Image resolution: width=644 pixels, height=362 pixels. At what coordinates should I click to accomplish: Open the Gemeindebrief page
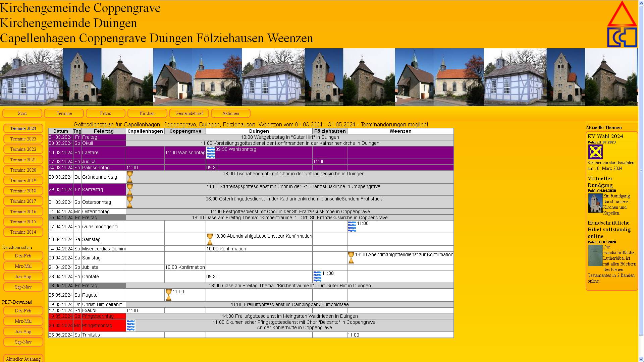click(189, 113)
